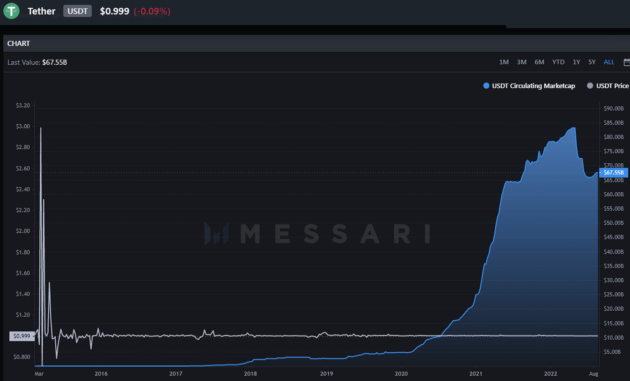Viewport: 630px width, 381px height.
Task: Click the Tether asset name
Action: point(41,11)
